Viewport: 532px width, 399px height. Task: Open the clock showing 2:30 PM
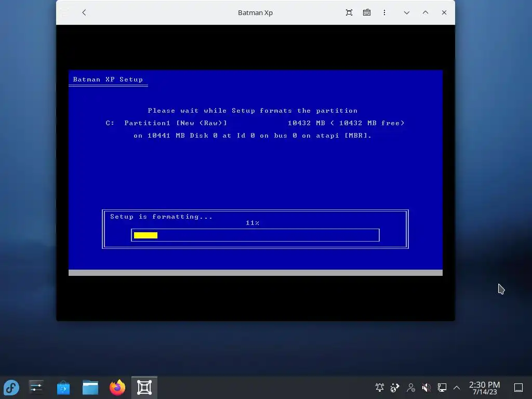(484, 388)
